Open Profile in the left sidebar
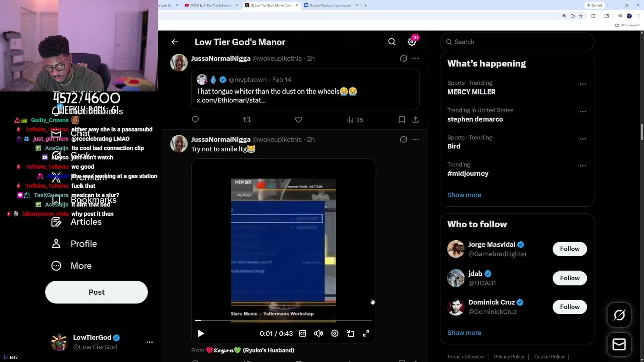644x362 pixels. point(74,244)
